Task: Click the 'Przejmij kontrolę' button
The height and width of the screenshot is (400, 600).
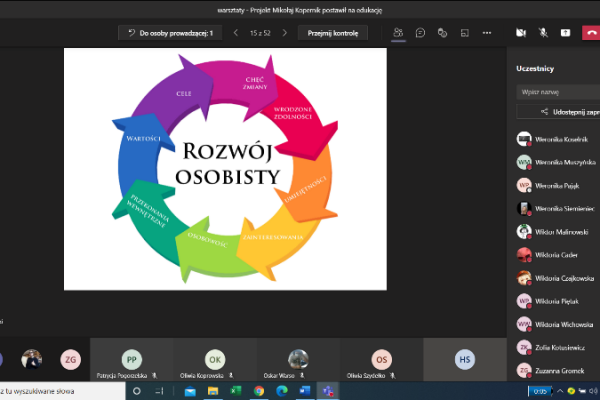Action: (332, 33)
